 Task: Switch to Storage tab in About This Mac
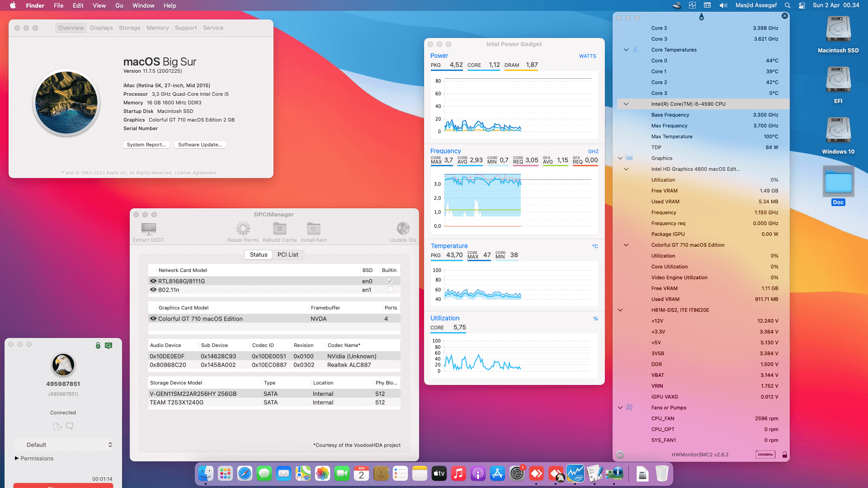[x=129, y=28]
